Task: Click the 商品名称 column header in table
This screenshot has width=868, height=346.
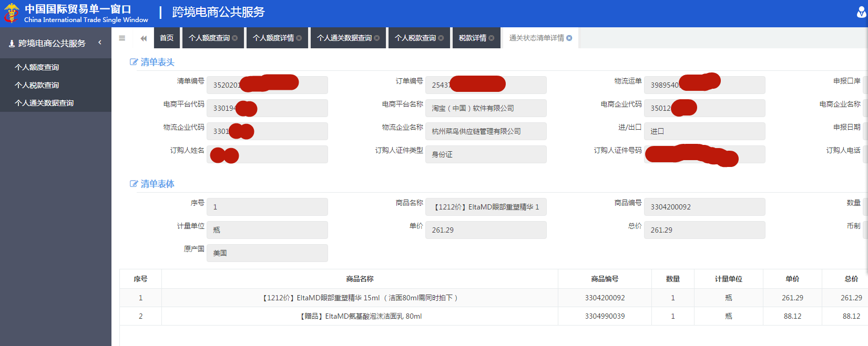Action: (x=360, y=279)
